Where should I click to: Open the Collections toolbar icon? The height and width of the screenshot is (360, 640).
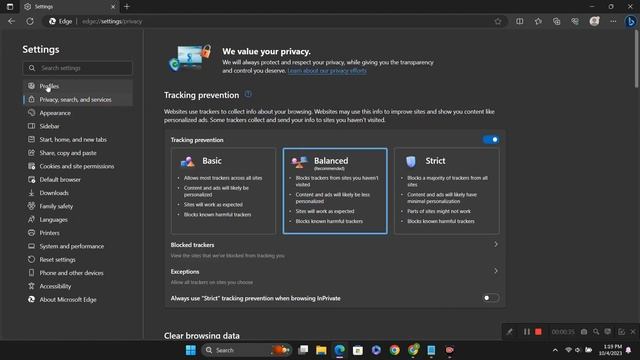556,21
